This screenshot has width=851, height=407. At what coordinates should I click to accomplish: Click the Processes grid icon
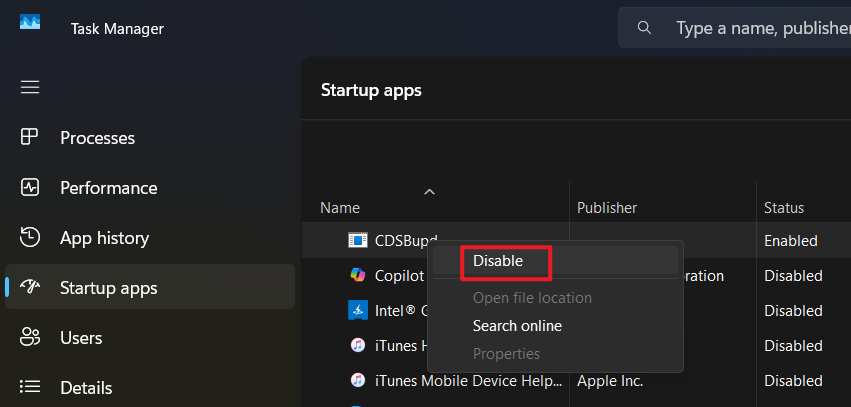(x=29, y=137)
